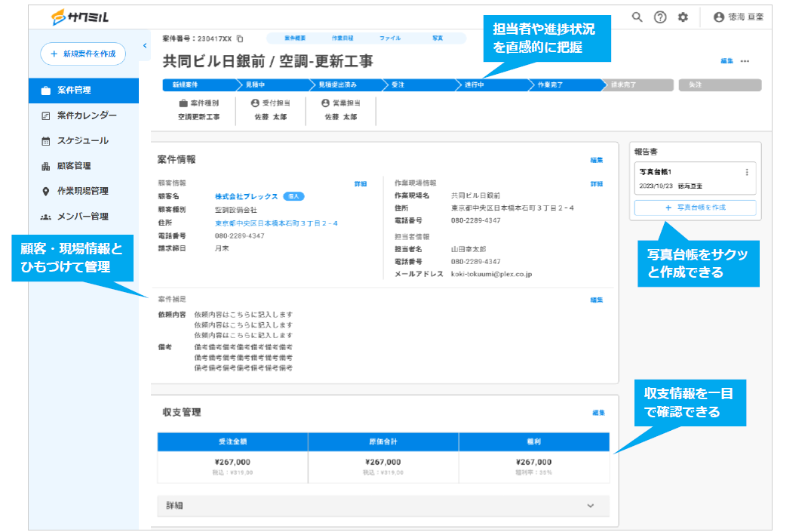Viewport: 811px width, 532px height.
Task: Switch to the 作業日程 tab
Action: (x=343, y=38)
